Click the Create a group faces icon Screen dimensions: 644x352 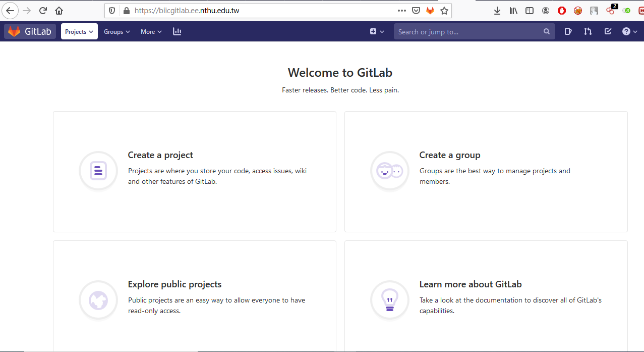pos(390,171)
